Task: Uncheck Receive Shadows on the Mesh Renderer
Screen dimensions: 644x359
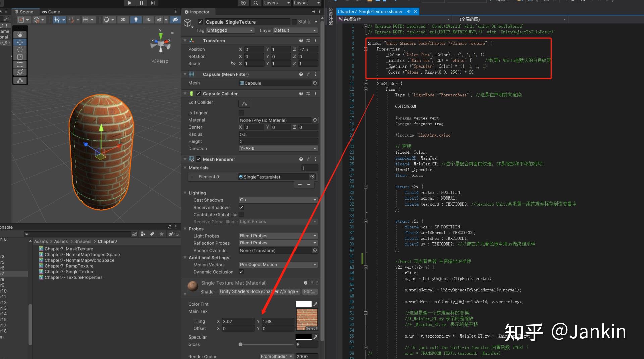Action: click(241, 207)
